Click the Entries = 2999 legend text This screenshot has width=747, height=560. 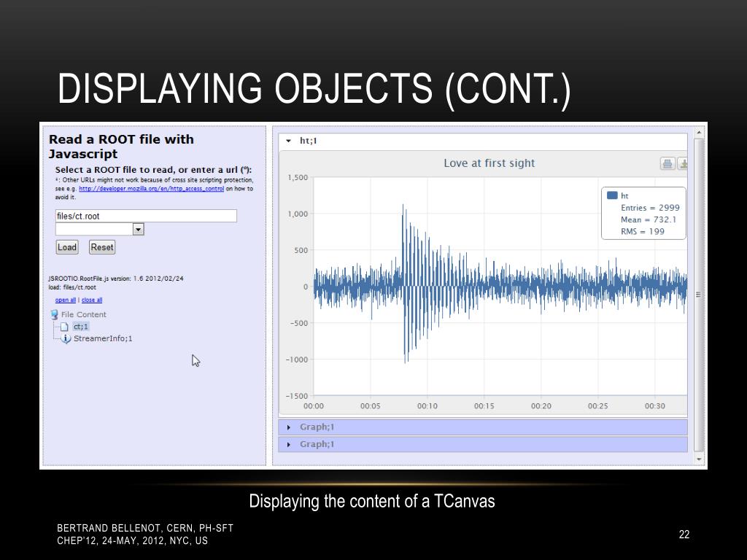[650, 208]
